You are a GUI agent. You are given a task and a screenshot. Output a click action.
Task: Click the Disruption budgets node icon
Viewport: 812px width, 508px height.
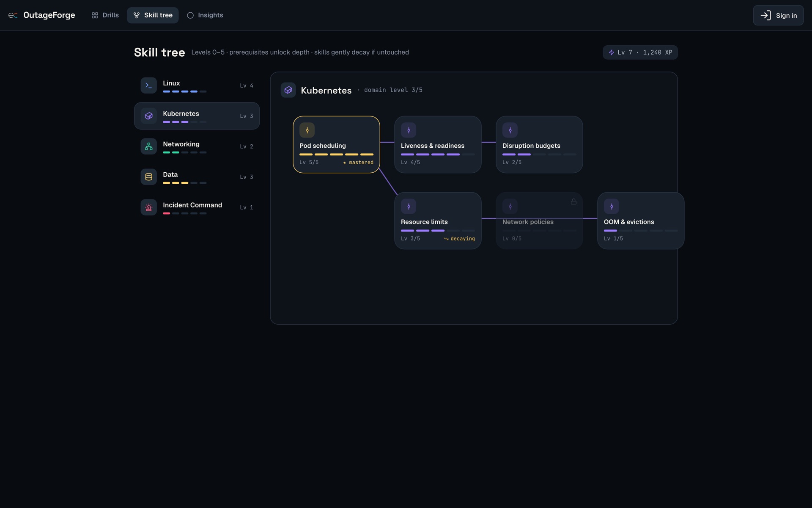coord(510,130)
